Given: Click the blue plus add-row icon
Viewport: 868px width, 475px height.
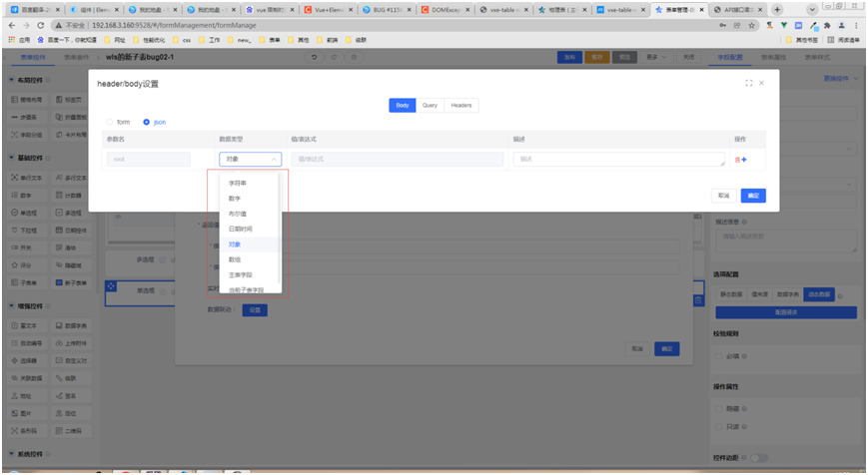Looking at the screenshot, I should (x=744, y=160).
